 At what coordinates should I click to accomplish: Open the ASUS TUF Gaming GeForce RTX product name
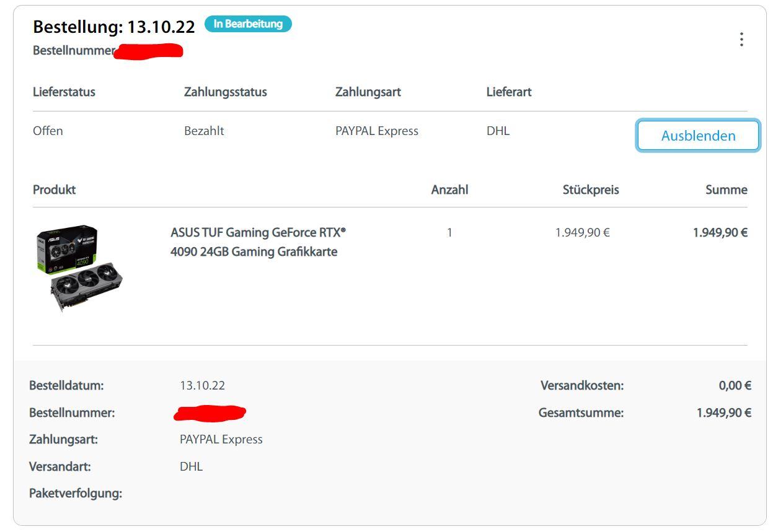coord(258,242)
